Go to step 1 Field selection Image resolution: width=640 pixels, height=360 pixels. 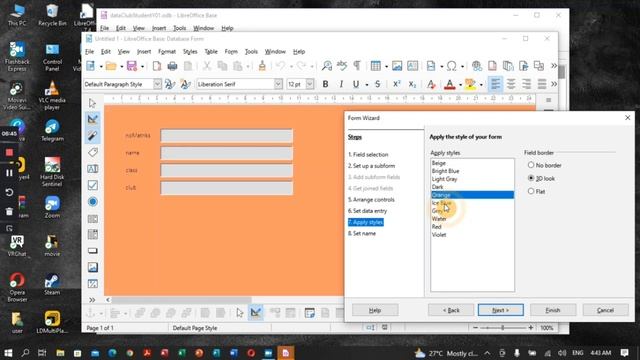pyautogui.click(x=368, y=155)
